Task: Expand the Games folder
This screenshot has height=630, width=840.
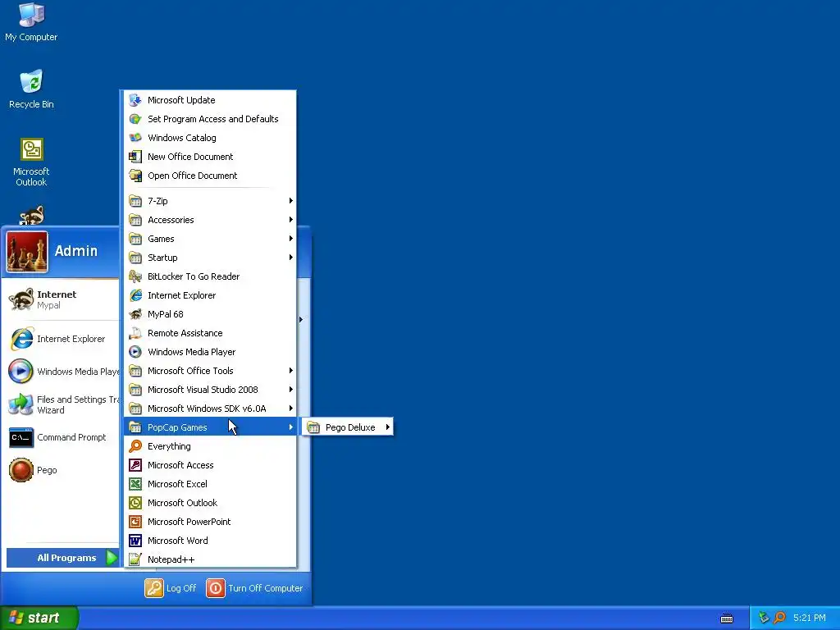Action: [x=209, y=239]
